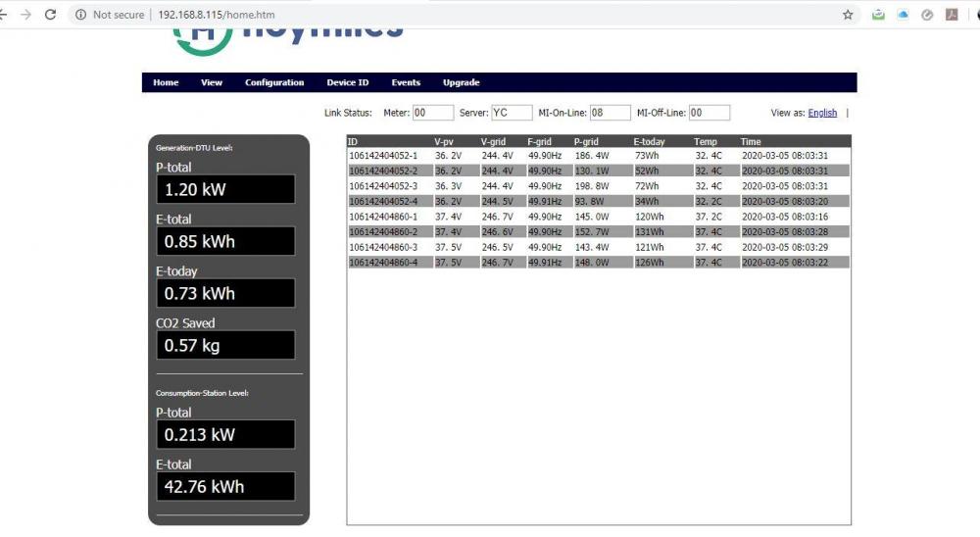Open the Upgrade menu item
This screenshot has width=980, height=537.
(x=462, y=82)
